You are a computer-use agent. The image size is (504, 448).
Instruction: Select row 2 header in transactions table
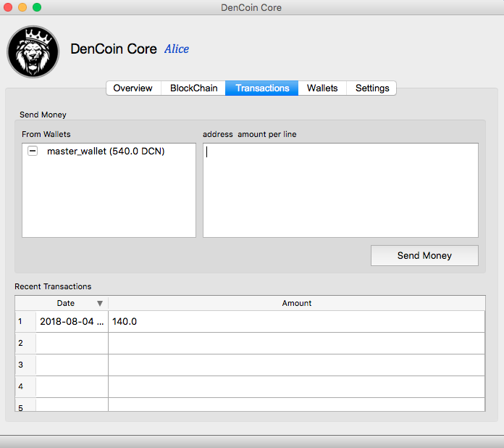point(21,343)
